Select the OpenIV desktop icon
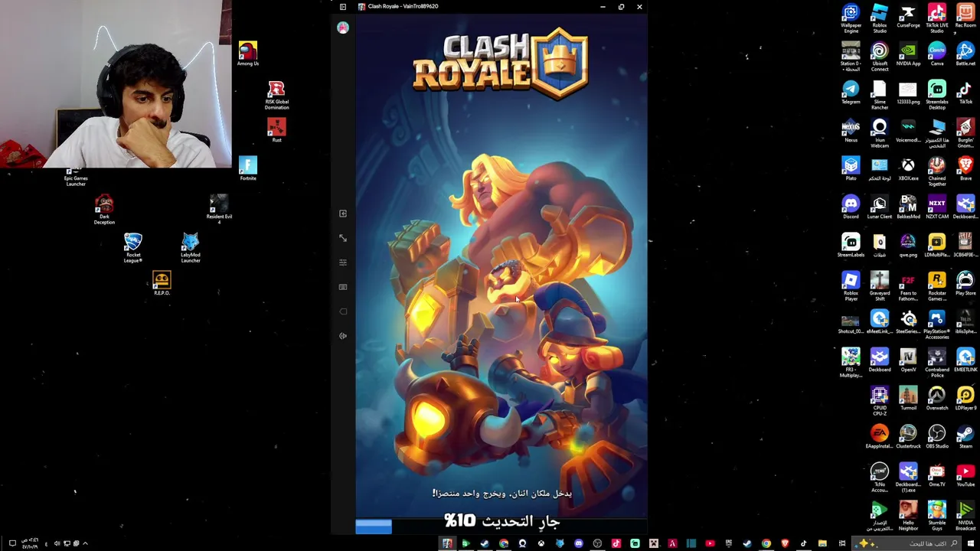 (908, 360)
